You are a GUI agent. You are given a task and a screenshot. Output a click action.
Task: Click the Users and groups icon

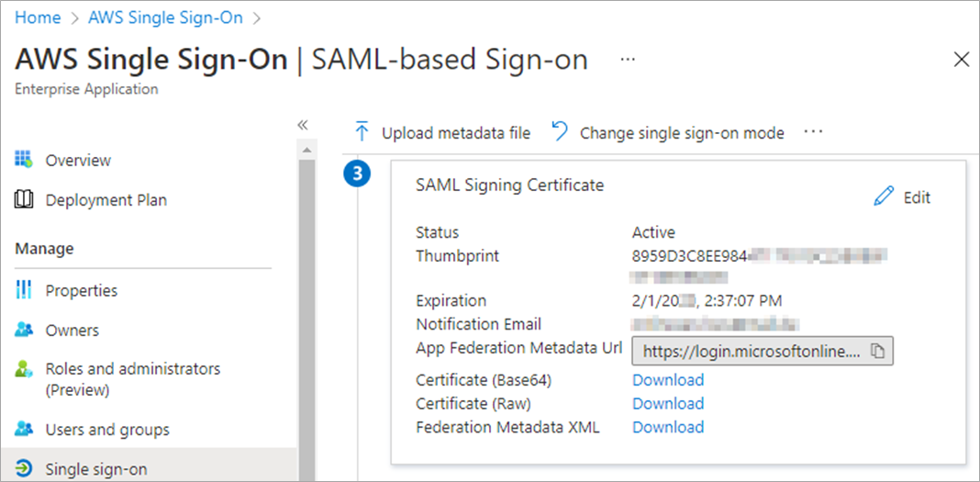tap(24, 430)
